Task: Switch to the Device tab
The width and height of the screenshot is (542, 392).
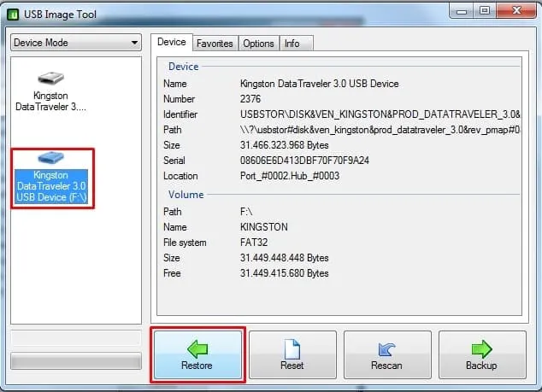Action: (x=172, y=42)
